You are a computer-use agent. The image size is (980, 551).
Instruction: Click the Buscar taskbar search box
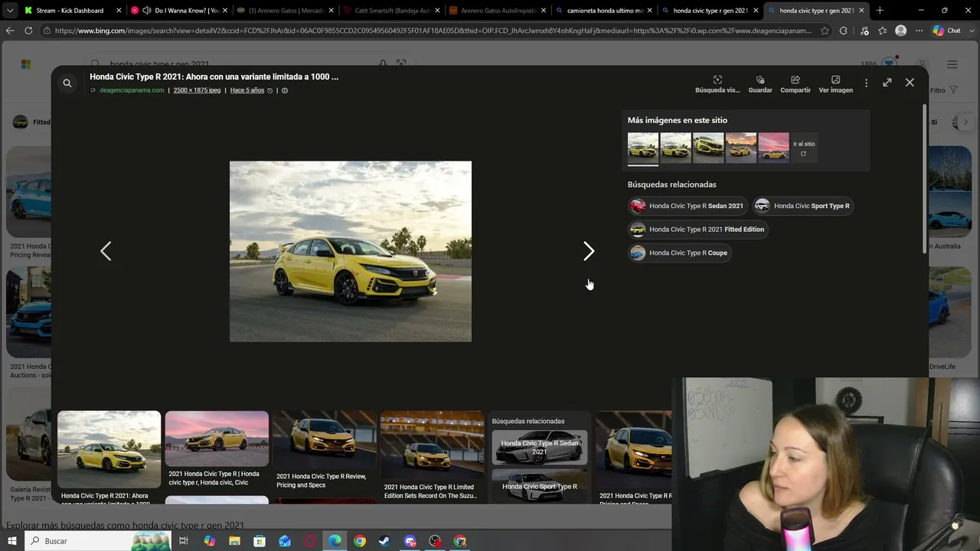100,541
